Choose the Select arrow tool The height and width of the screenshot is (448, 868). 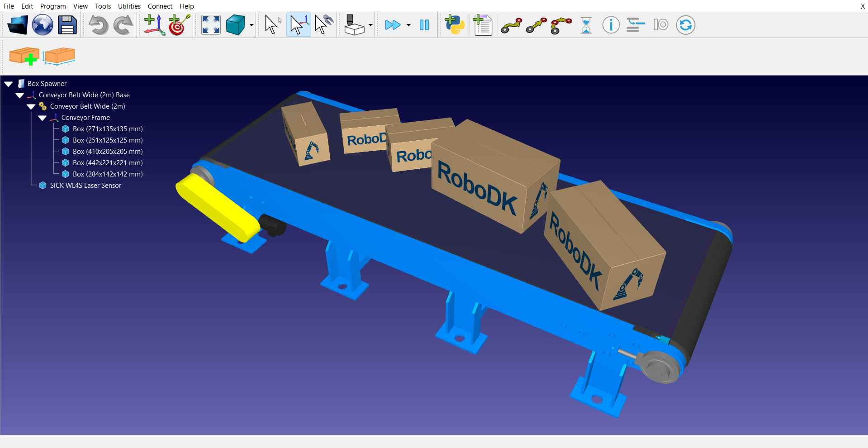click(x=273, y=25)
